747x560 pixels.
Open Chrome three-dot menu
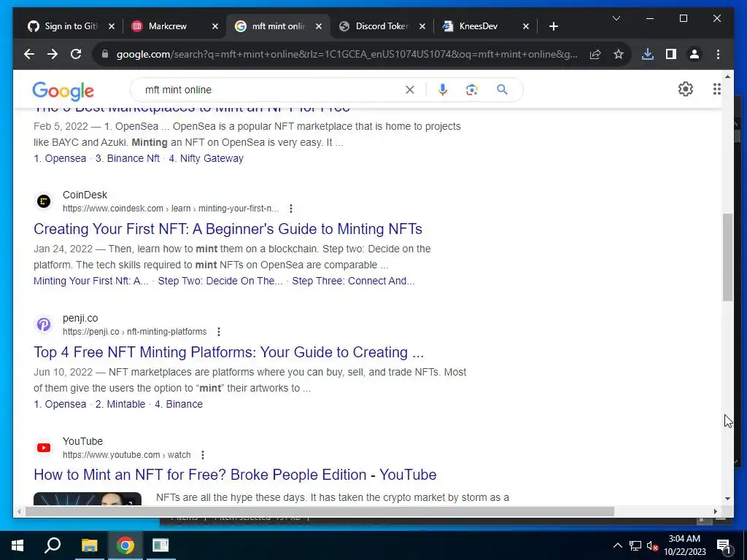[x=718, y=54]
